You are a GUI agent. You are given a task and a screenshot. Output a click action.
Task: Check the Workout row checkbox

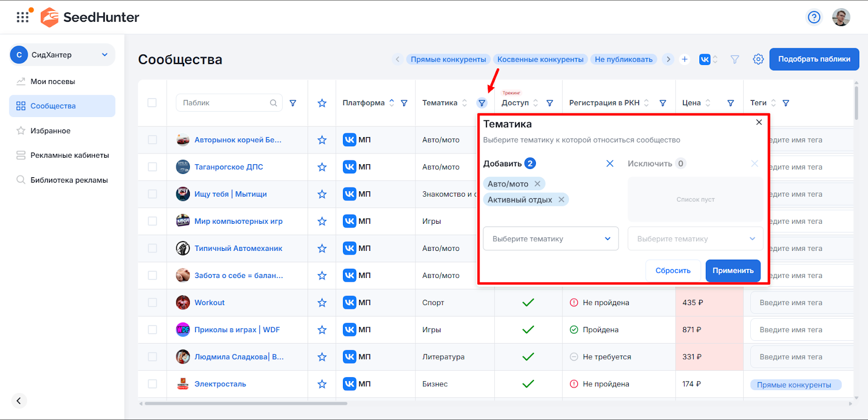coord(152,302)
